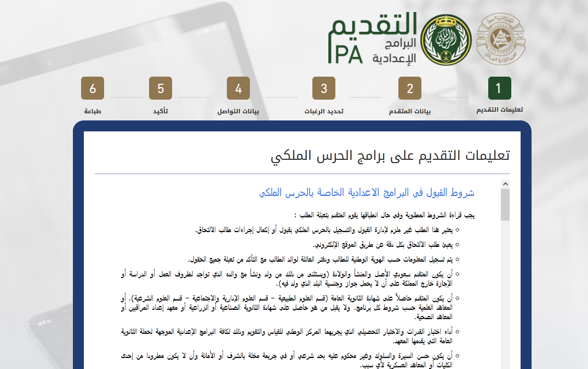This screenshot has height=369, width=588.
Task: Click the بيانات المتقدم step label
Action: (410, 111)
